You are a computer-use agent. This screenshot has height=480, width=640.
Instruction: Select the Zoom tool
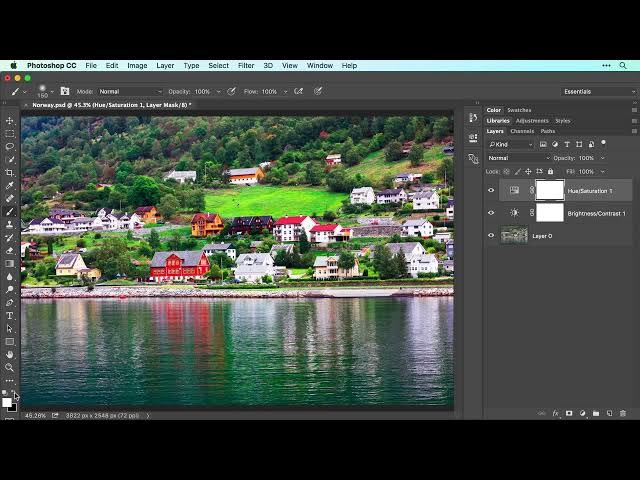click(x=10, y=367)
